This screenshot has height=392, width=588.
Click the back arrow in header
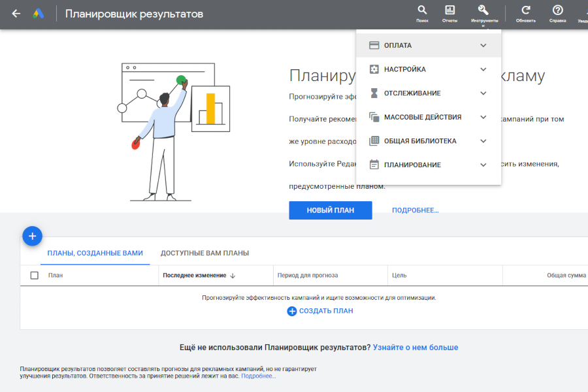(16, 14)
